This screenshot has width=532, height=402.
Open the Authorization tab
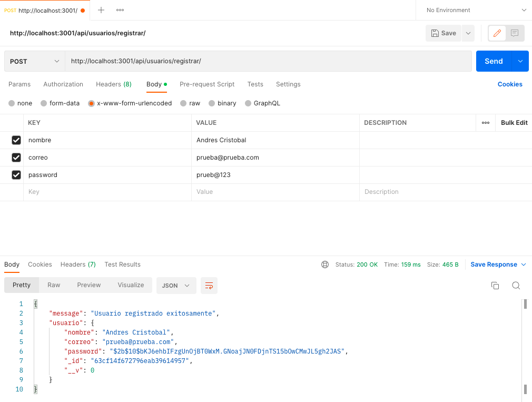pos(63,84)
